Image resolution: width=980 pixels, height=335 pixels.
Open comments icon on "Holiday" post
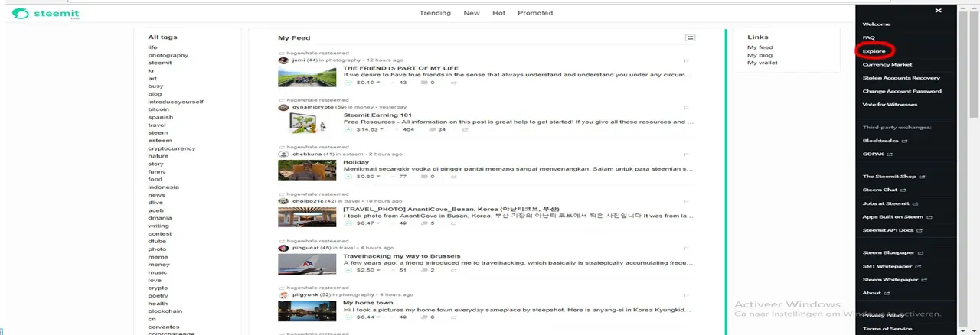[425, 177]
